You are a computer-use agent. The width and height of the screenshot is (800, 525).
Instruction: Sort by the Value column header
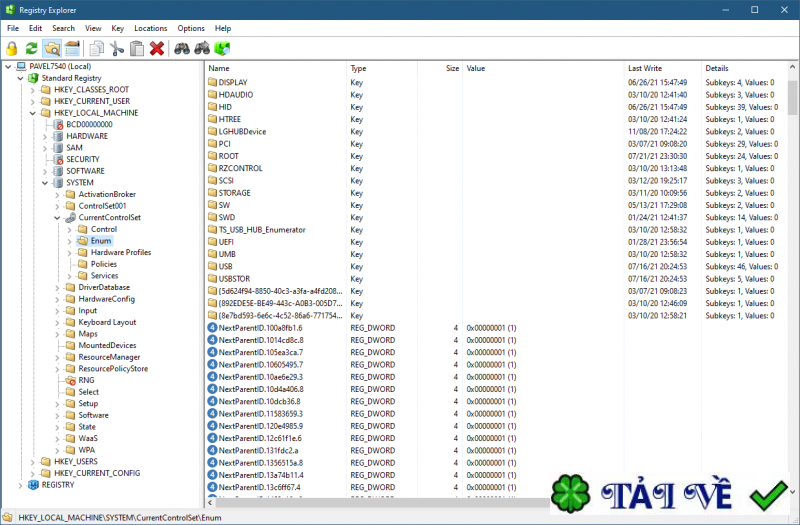click(543, 68)
